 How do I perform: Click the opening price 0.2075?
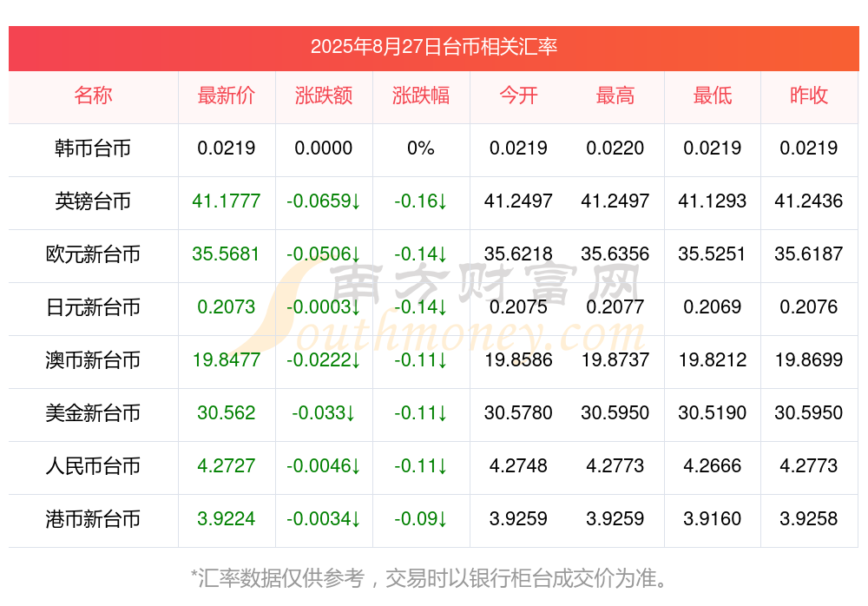(x=518, y=306)
